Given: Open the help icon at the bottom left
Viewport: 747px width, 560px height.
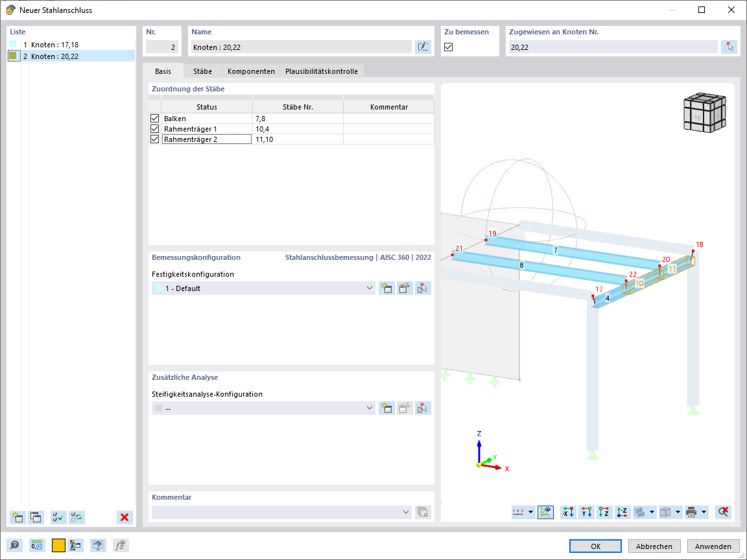Looking at the screenshot, I should click(x=15, y=546).
